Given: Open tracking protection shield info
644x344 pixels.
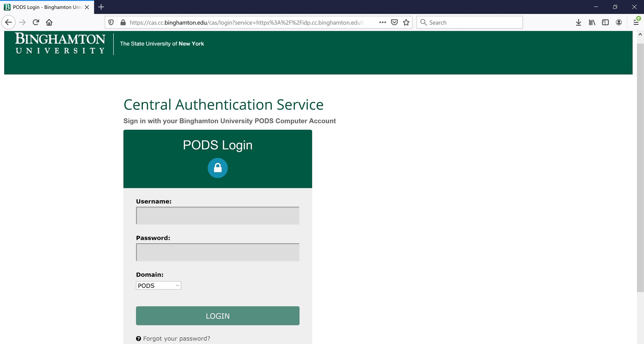Looking at the screenshot, I should pos(111,23).
